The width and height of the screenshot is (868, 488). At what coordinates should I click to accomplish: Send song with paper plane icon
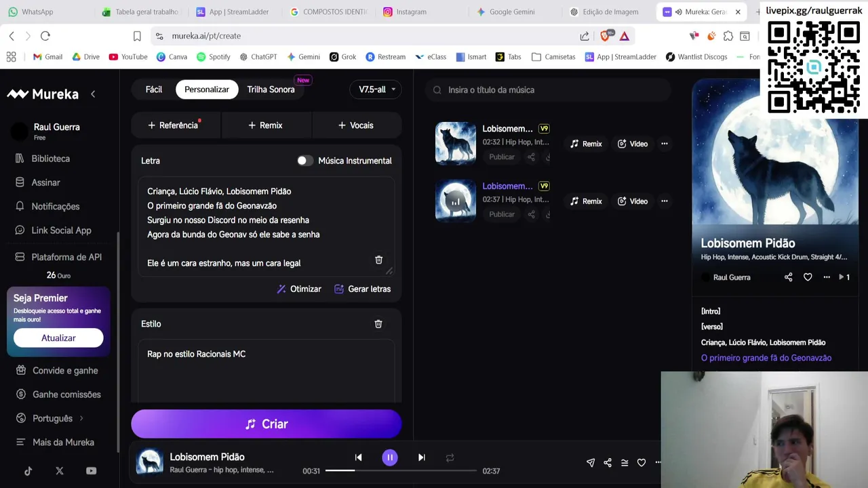(591, 463)
